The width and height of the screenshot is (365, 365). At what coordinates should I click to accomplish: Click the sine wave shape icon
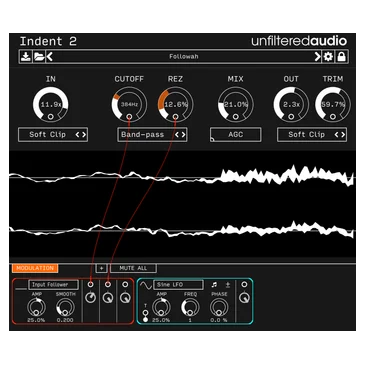point(145,285)
